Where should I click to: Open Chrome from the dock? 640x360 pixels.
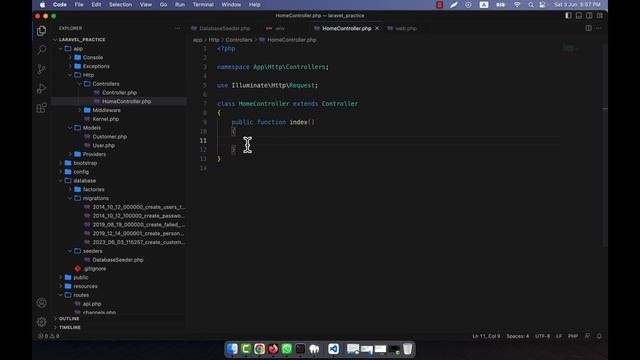coord(260,349)
